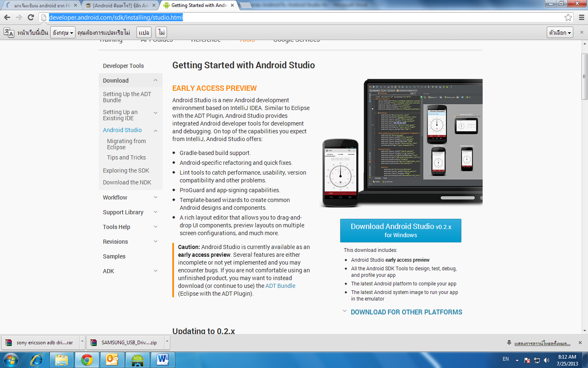
Task: Click the EN language indicator
Action: click(506, 359)
